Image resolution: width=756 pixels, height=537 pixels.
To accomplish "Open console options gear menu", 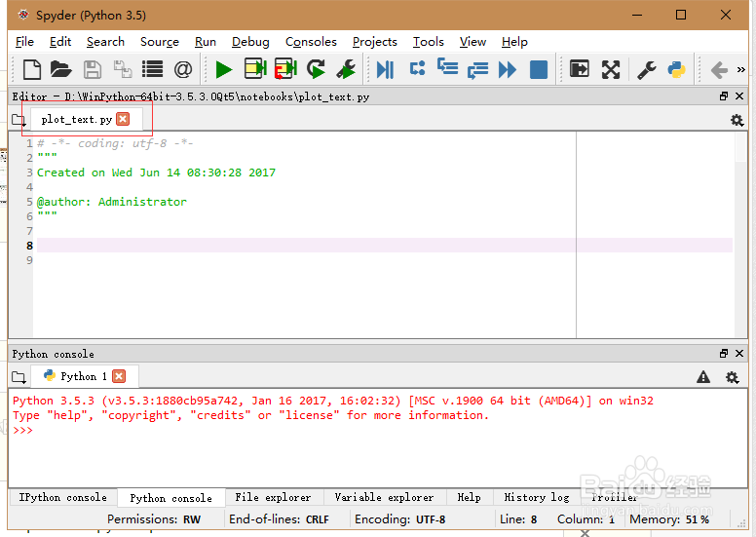I will [732, 377].
